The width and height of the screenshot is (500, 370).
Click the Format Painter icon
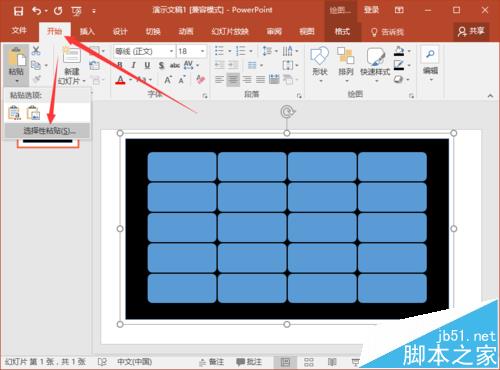coord(36,79)
